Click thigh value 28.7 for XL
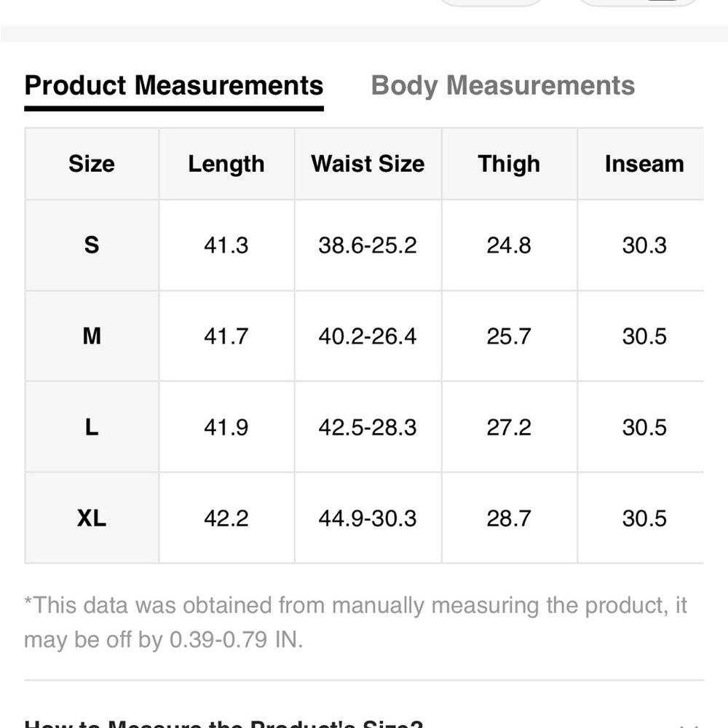The height and width of the screenshot is (728, 728). 509,518
